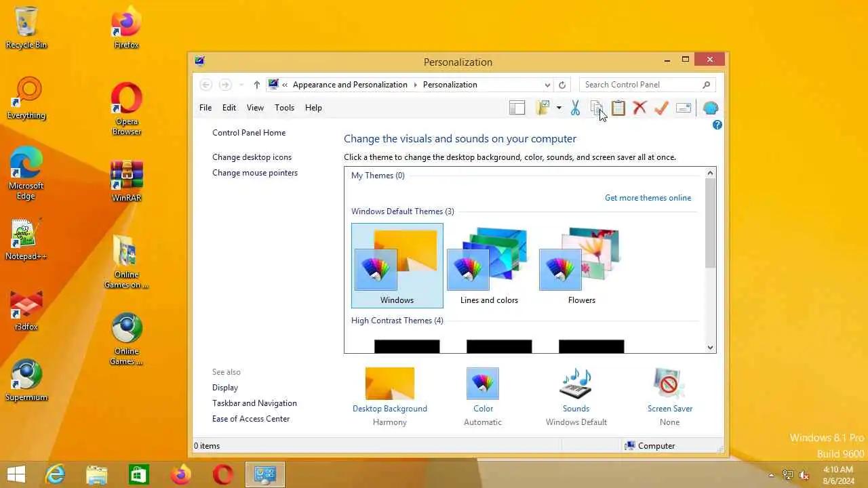Open the Help menu
The width and height of the screenshot is (868, 488).
click(x=313, y=108)
